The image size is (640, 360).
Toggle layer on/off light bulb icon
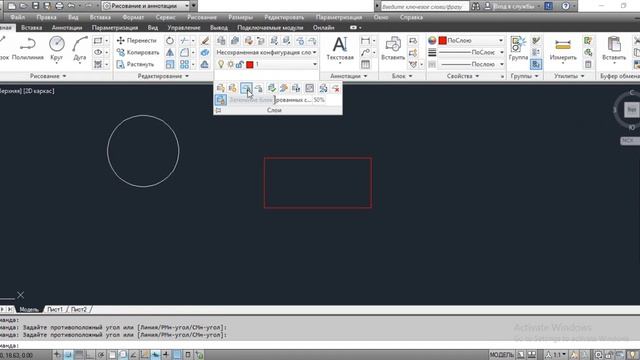[221, 64]
